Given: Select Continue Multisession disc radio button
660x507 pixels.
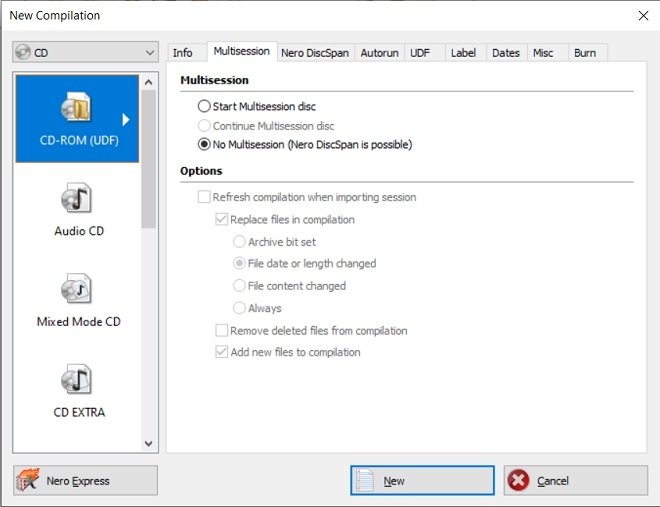Looking at the screenshot, I should click(204, 125).
